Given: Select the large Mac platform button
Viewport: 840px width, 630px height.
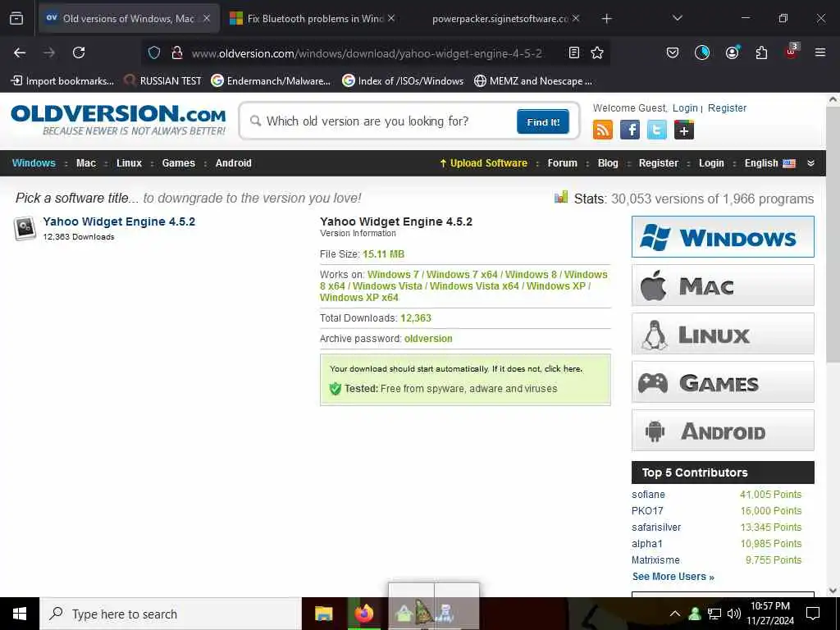Looking at the screenshot, I should (723, 285).
